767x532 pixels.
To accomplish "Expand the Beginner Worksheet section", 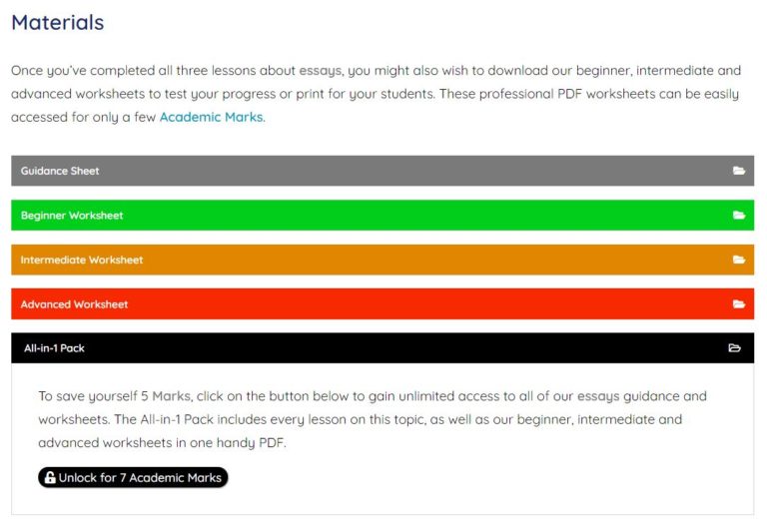I will tap(383, 216).
